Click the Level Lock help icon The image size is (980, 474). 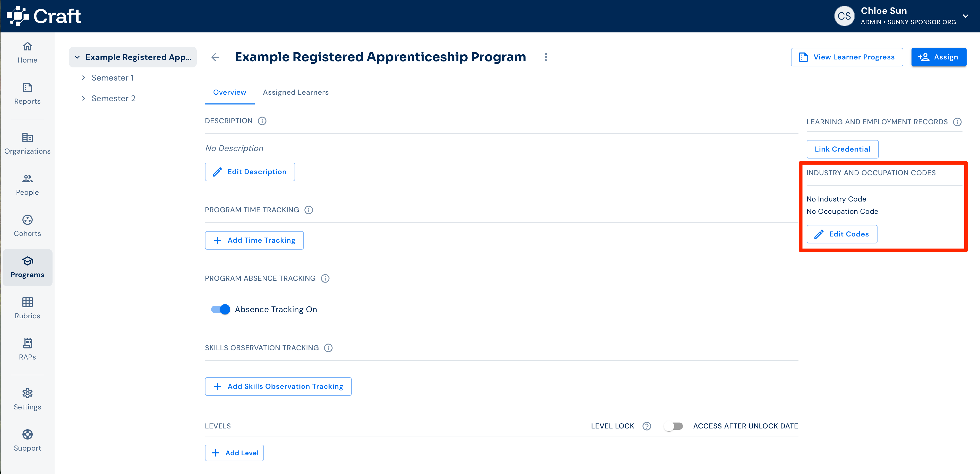click(646, 426)
